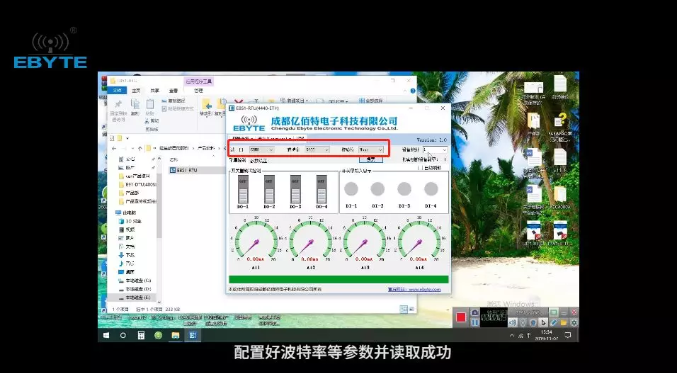Open the serial port dropdown in the EBYTE tool
Screen dimensions: 677x373
262,150
